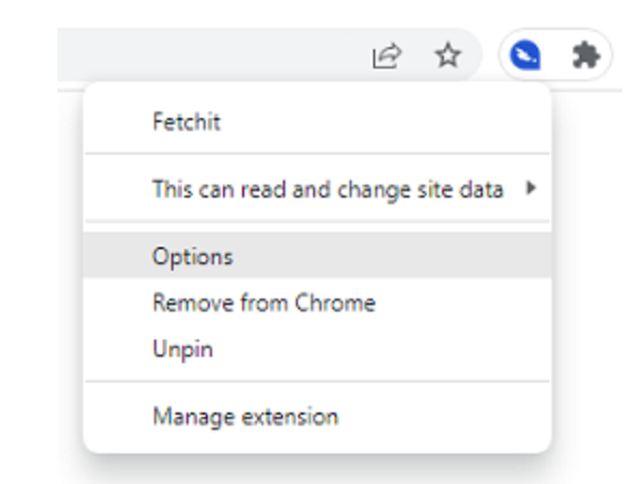
Task: Expand the site data submenu arrow
Action: [x=531, y=188]
